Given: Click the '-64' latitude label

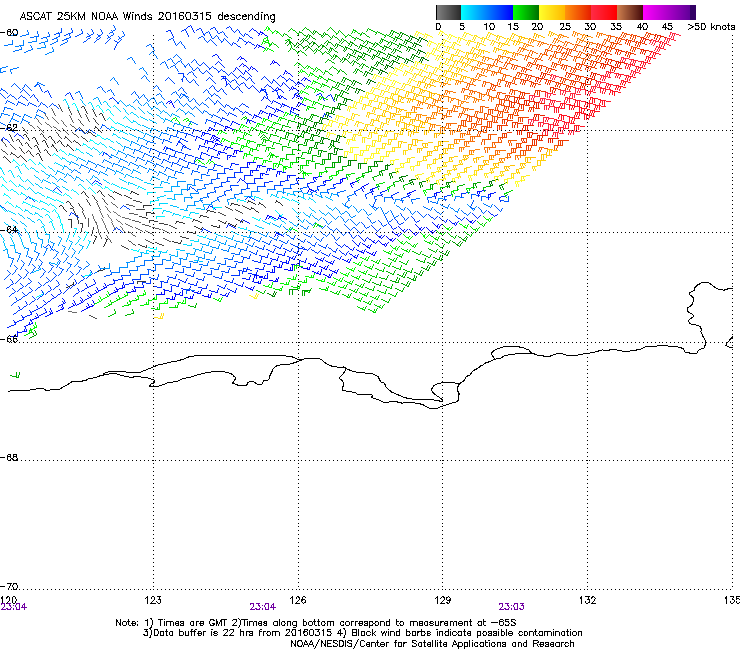Looking at the screenshot, I should point(9,229).
